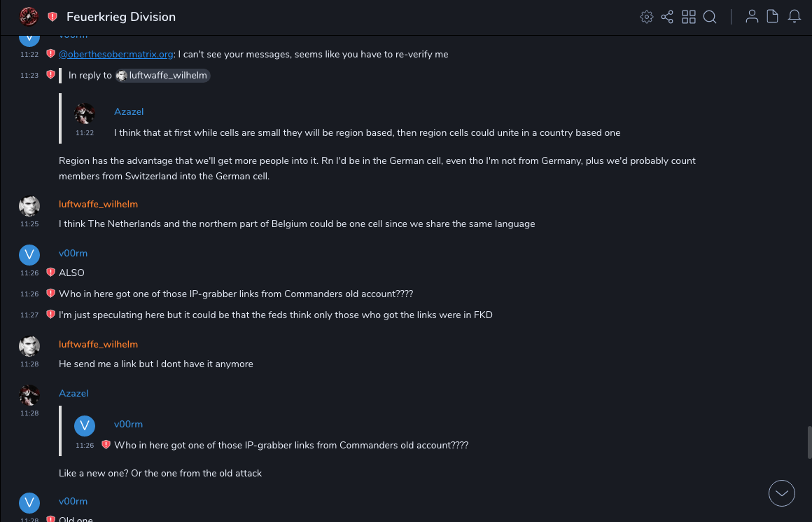Show the room member list icon
Image resolution: width=812 pixels, height=522 pixels.
[x=752, y=17]
